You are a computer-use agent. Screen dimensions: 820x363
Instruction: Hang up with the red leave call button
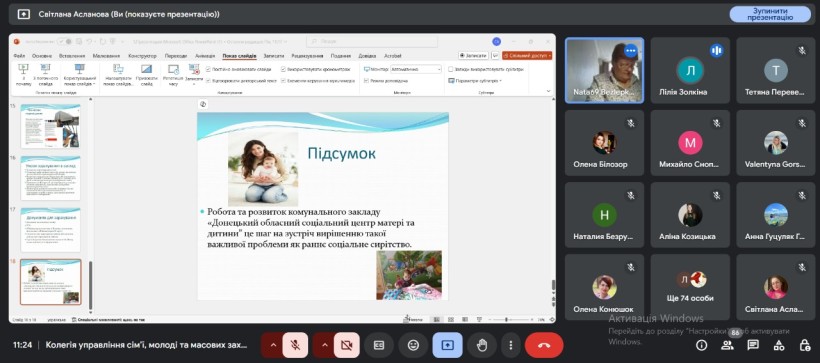pos(544,345)
